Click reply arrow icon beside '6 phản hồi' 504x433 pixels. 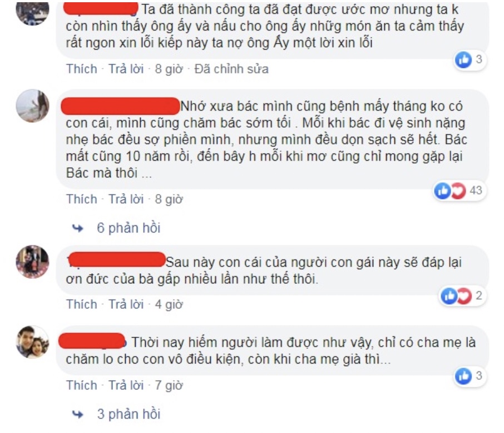tap(77, 228)
